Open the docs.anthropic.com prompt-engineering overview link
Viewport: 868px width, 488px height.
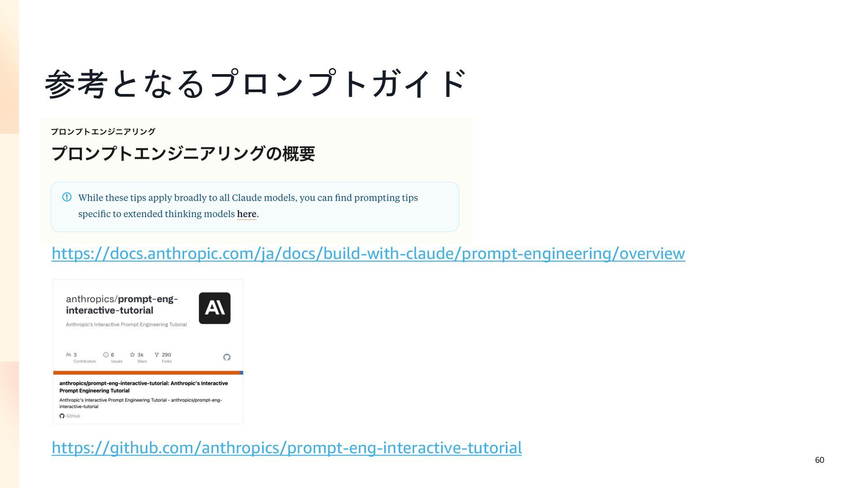368,253
